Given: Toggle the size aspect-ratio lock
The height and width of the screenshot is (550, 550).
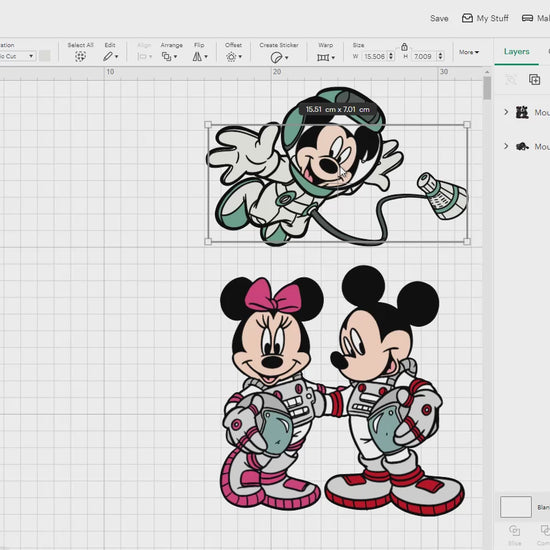Looking at the screenshot, I should (404, 46).
